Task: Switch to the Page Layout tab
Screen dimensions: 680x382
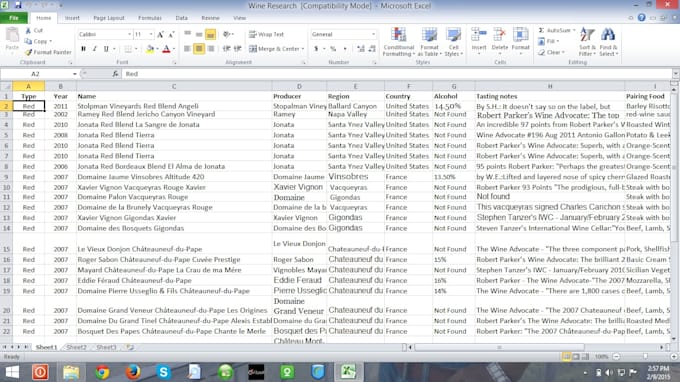Action: click(109, 18)
